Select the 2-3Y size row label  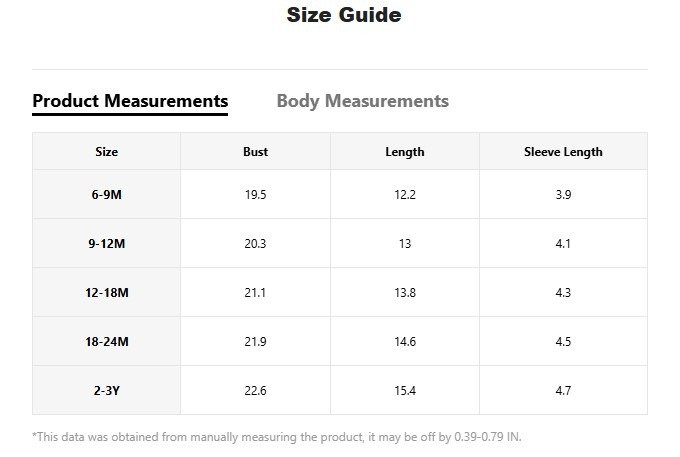pyautogui.click(x=106, y=391)
